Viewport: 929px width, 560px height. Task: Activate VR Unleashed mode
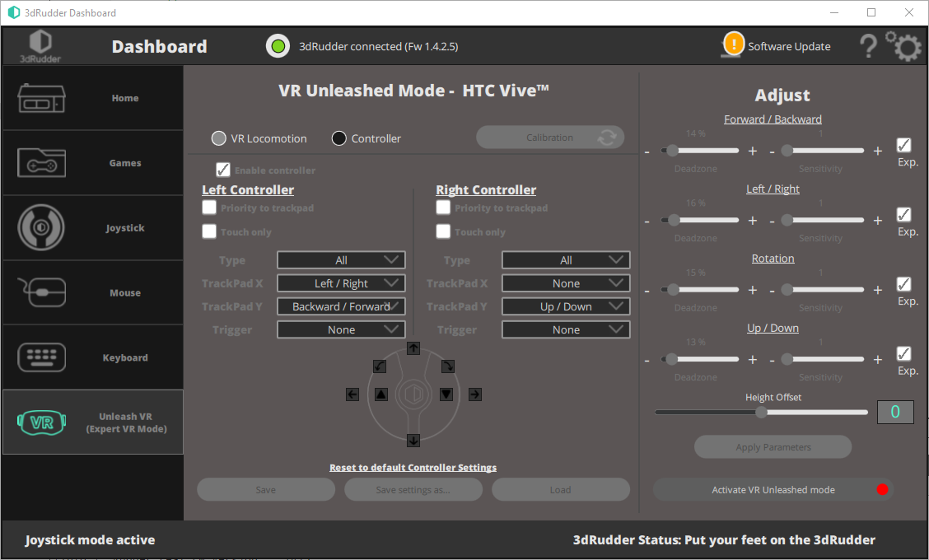click(773, 489)
